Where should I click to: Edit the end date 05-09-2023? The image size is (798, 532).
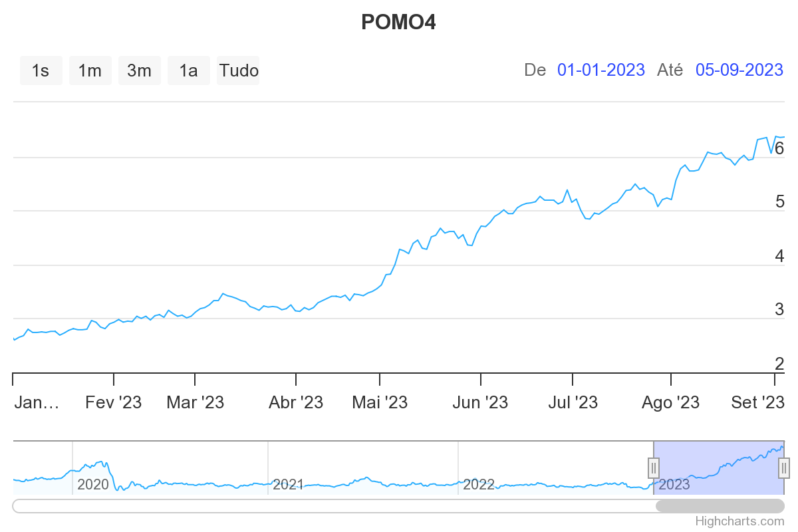(x=739, y=70)
